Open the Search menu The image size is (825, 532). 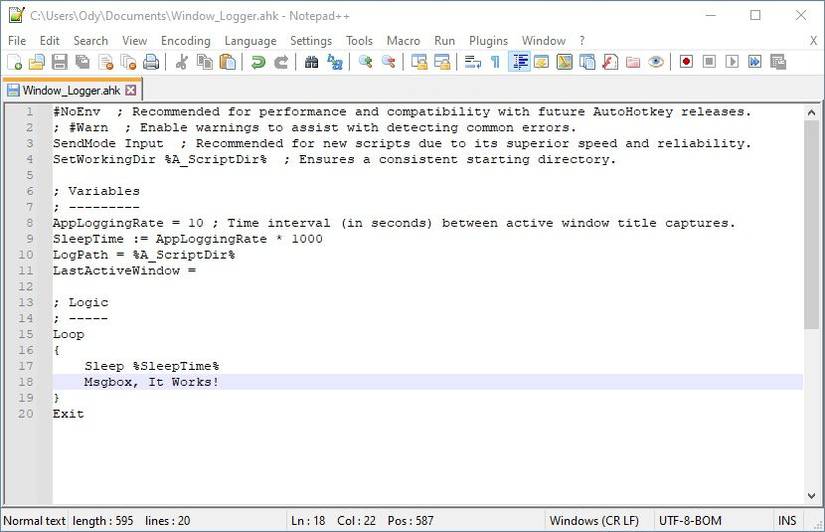point(90,41)
